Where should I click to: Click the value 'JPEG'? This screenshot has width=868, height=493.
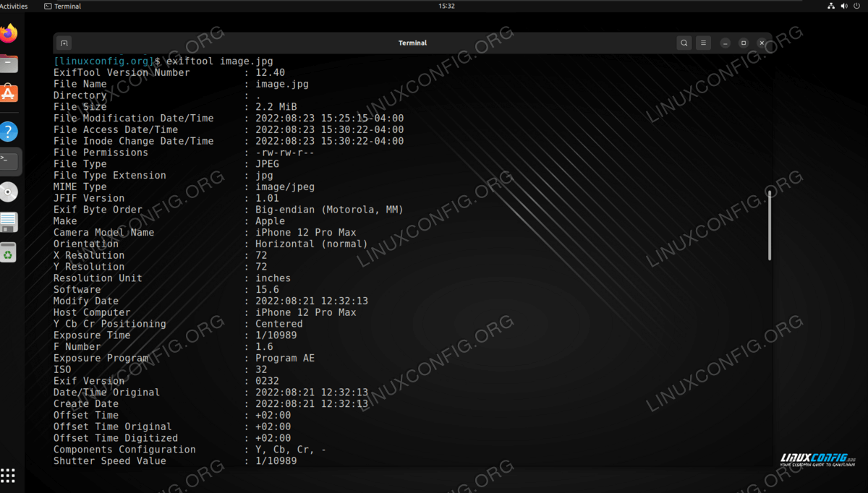coord(268,164)
